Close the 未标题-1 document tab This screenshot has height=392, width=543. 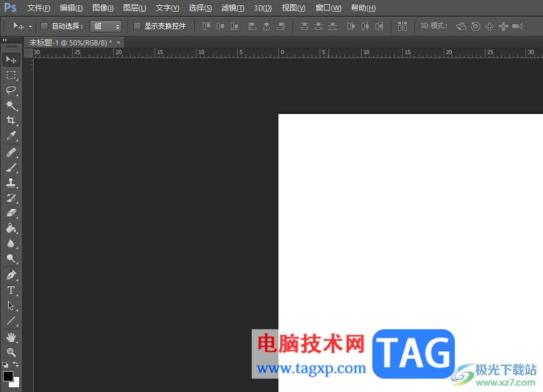pyautogui.click(x=119, y=42)
